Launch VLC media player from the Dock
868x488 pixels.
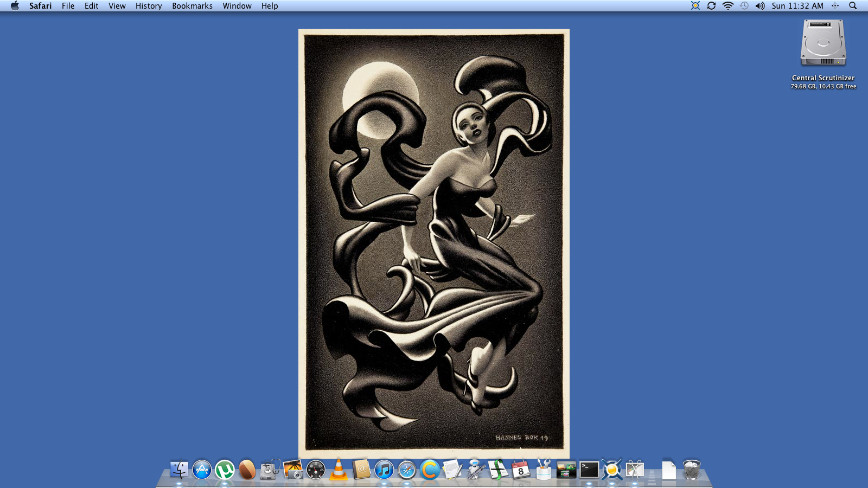[x=339, y=470]
